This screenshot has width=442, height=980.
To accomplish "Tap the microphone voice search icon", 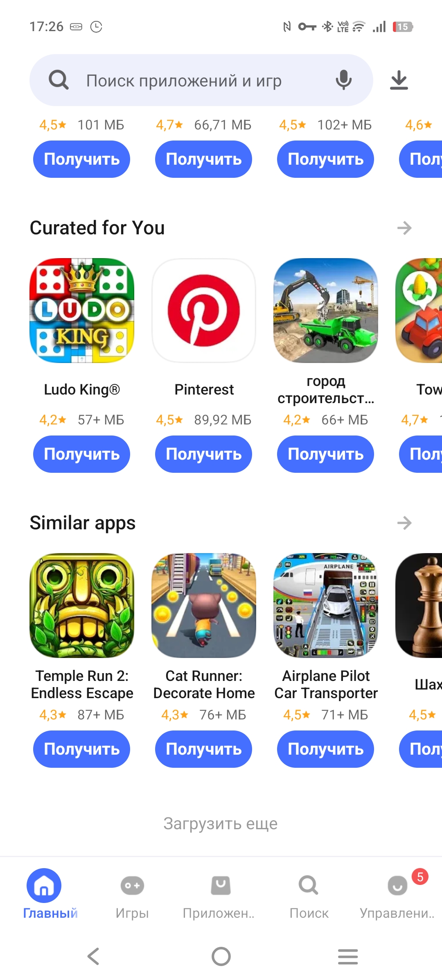I will click(344, 80).
